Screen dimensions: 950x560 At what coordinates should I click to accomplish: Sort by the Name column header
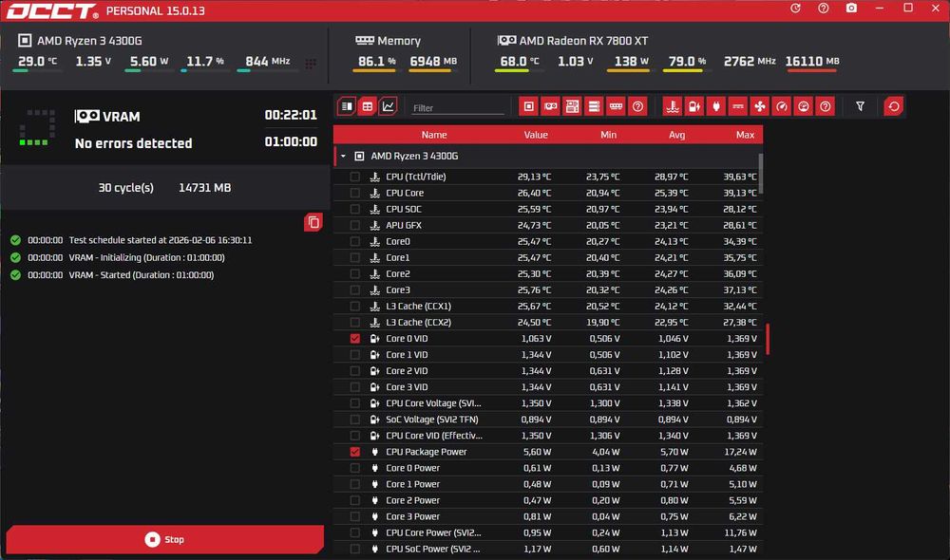click(x=434, y=135)
